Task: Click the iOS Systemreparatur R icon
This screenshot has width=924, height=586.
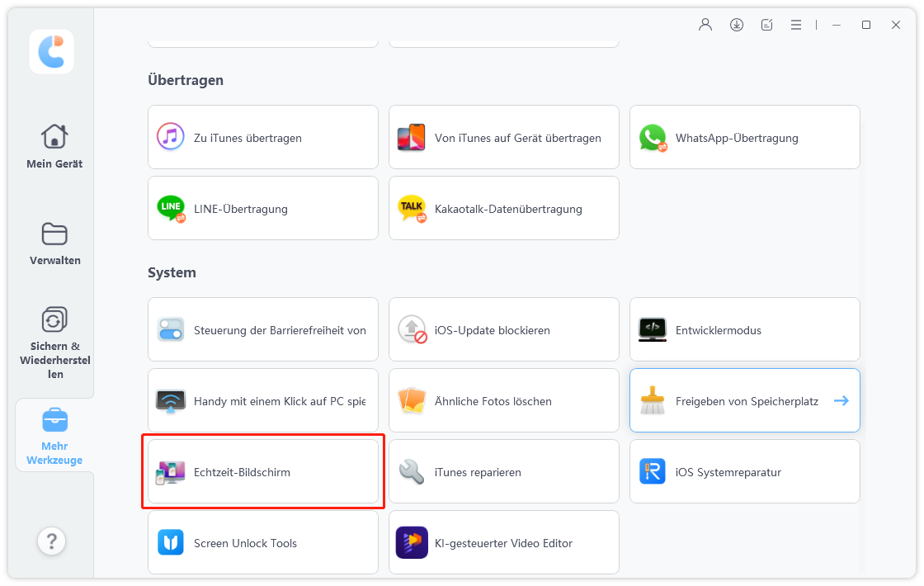Action: coord(653,471)
